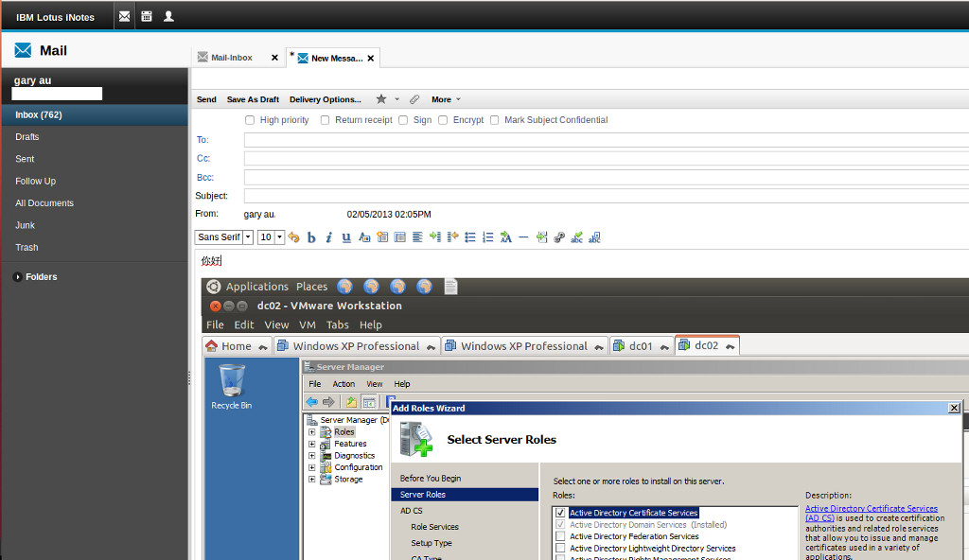Click the Bcc: address book link
Image resolution: width=969 pixels, height=560 pixels.
[205, 178]
